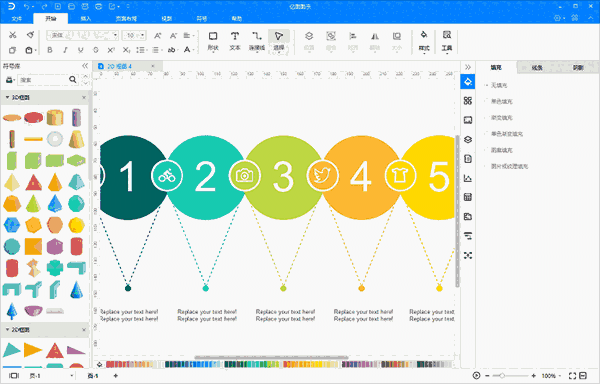Open the Fill panel icon in sidebar
This screenshot has height=384, width=600.
[x=468, y=81]
